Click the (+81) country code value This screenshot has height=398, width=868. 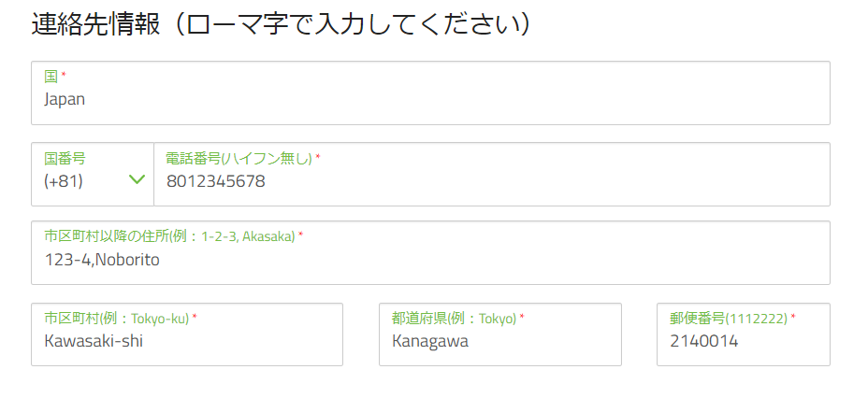coord(64,181)
